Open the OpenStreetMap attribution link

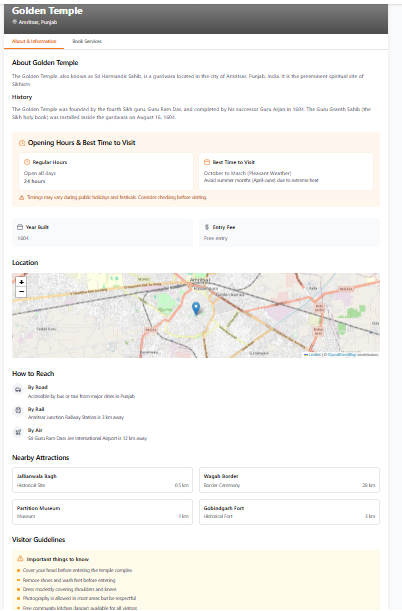342,355
